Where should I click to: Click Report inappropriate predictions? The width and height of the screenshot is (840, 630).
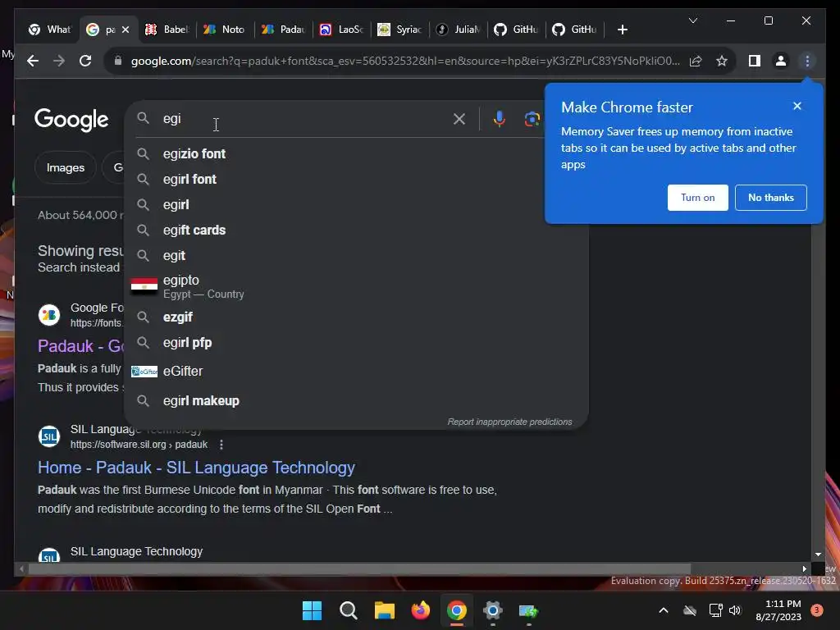[509, 422]
